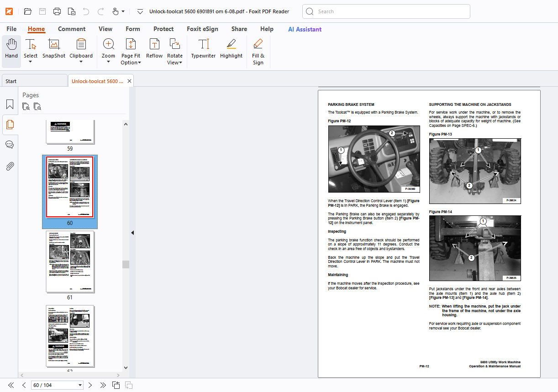Open the page number dropdown arrow
558x392 pixels.
80,385
